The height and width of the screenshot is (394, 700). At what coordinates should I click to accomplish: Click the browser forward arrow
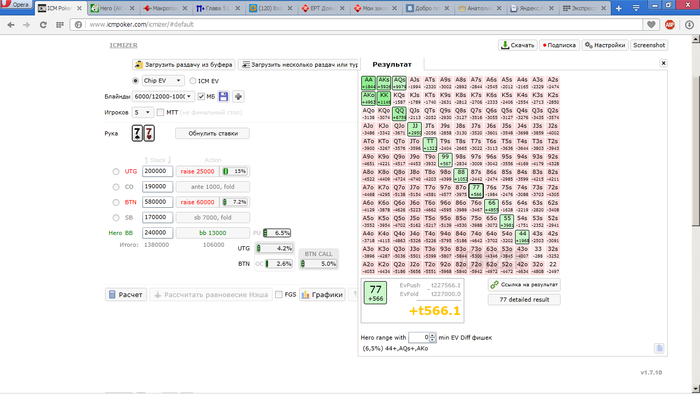pos(27,25)
